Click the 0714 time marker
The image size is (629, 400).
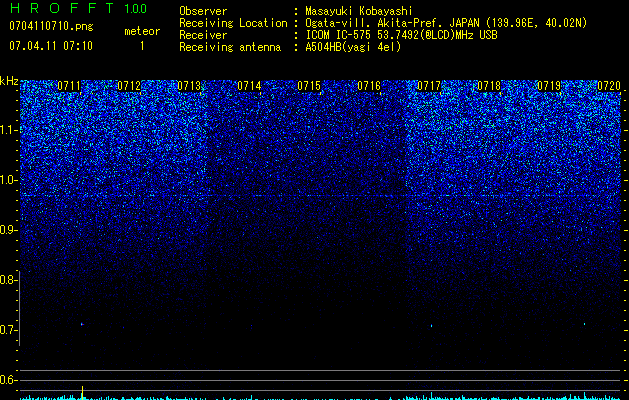coord(249,86)
